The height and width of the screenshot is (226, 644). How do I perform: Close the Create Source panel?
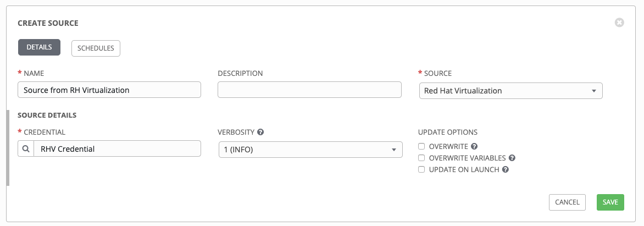pos(619,23)
